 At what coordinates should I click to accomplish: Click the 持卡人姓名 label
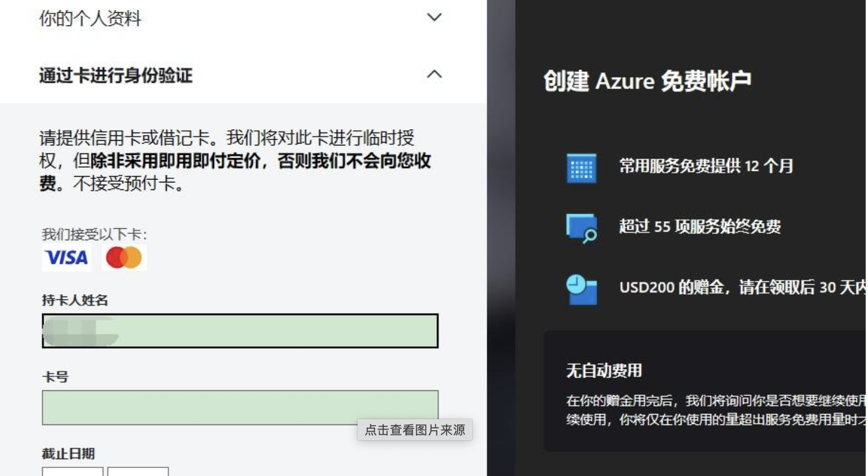pyautogui.click(x=75, y=301)
